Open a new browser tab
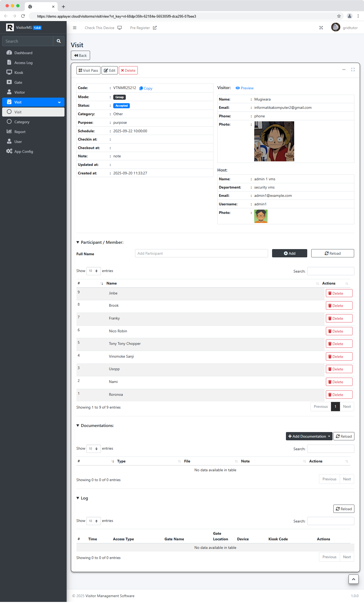The width and height of the screenshot is (364, 603). (63, 7)
